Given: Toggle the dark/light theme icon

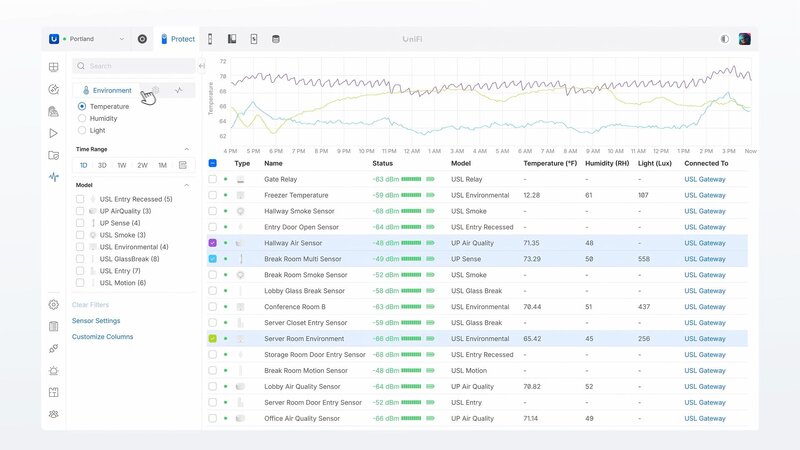Looking at the screenshot, I should click(724, 39).
